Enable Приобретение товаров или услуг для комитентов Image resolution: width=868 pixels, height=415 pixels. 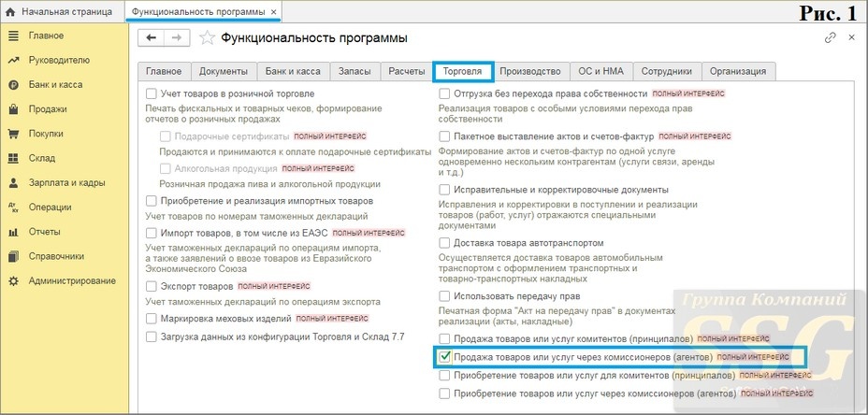point(444,376)
